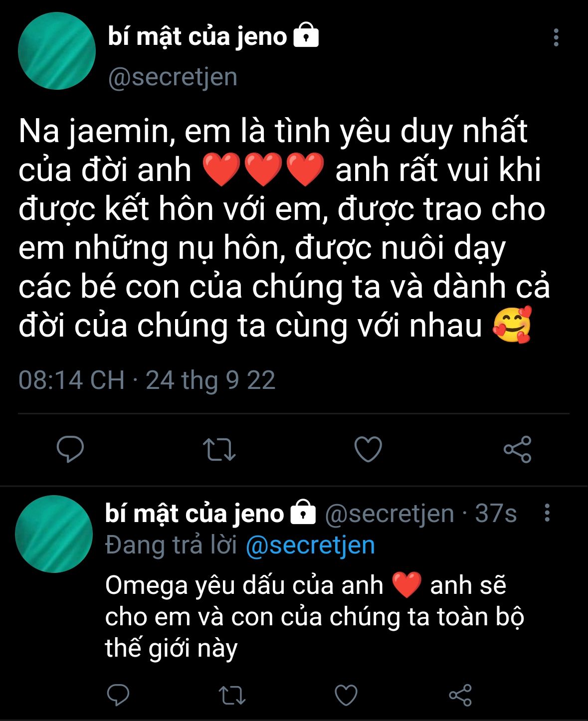Open the green profile avatar of main tweet

(x=57, y=51)
